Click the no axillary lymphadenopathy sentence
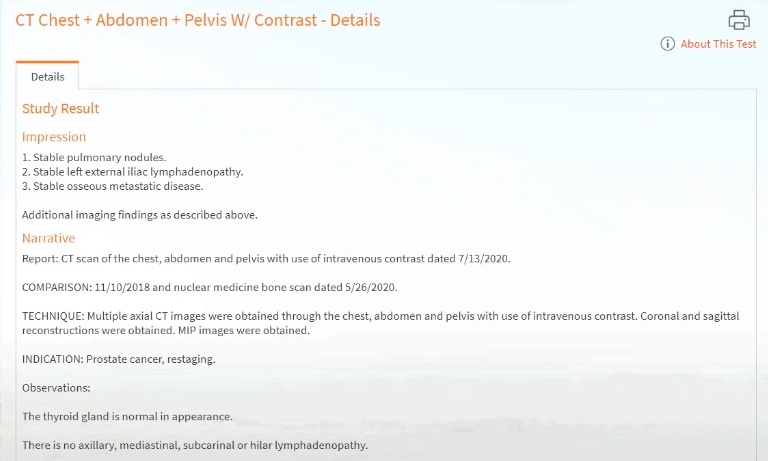This screenshot has height=461, width=768. (195, 445)
